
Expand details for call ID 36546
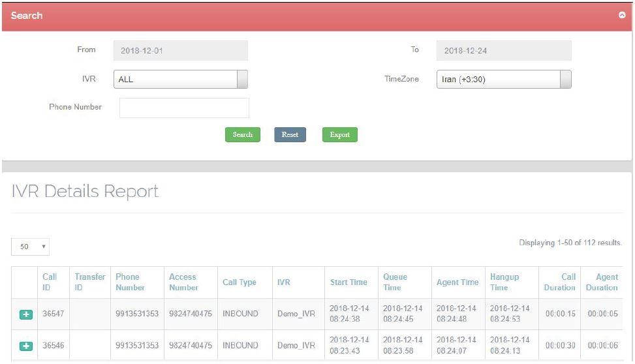coord(25,346)
